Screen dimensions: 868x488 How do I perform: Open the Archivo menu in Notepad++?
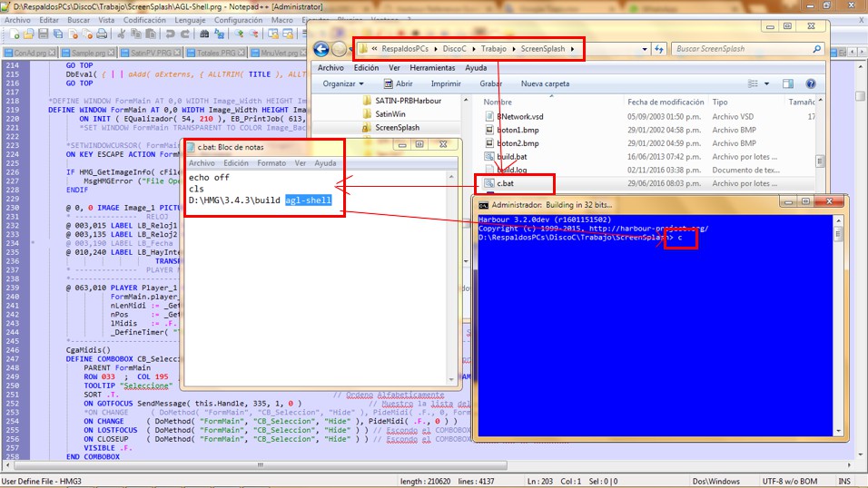coord(18,20)
